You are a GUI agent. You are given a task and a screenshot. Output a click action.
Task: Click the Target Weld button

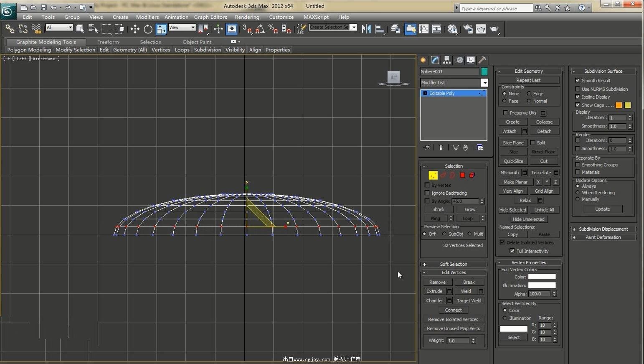click(469, 300)
